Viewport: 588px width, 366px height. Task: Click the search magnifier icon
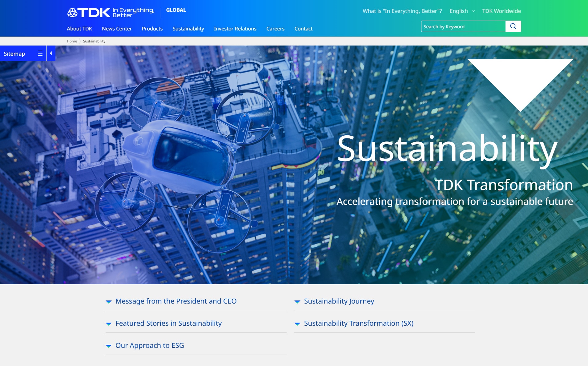coord(513,26)
